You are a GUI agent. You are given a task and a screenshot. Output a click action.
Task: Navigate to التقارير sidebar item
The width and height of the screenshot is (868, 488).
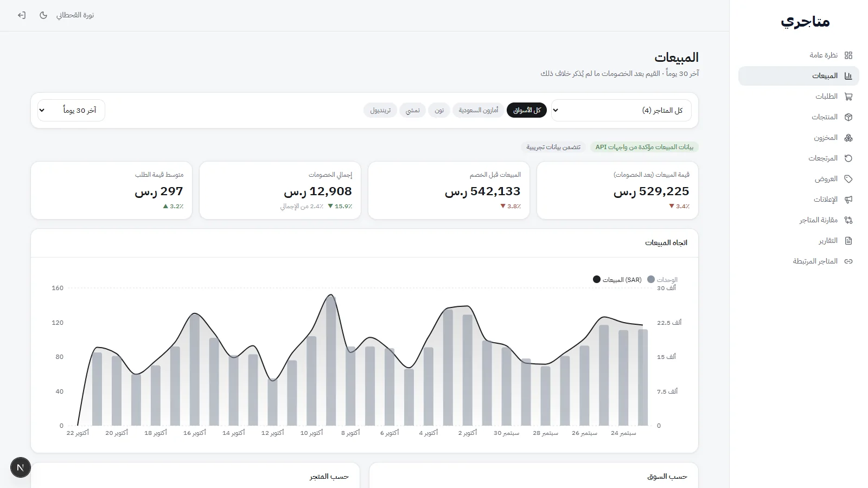click(x=799, y=241)
